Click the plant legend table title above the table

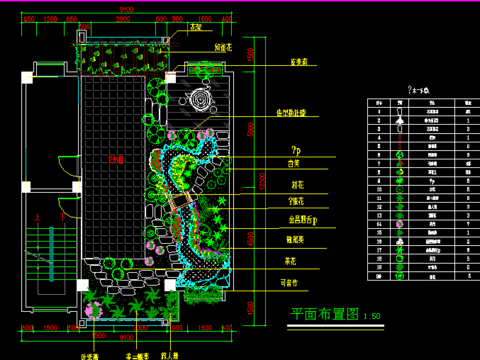[x=419, y=90]
